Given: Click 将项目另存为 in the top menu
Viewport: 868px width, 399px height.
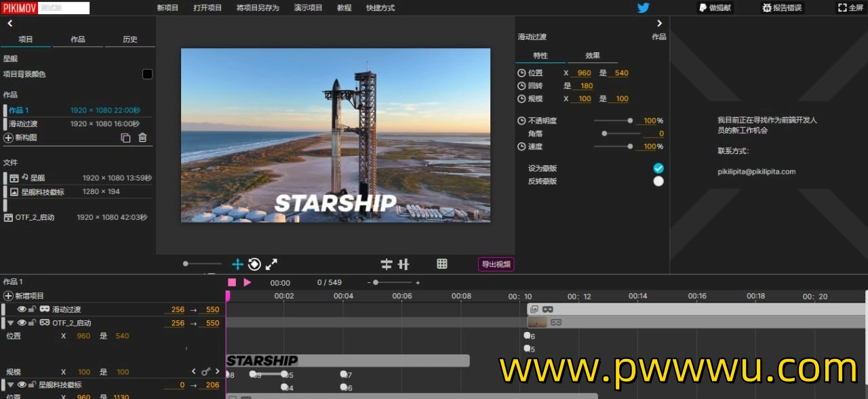Looking at the screenshot, I should (258, 8).
